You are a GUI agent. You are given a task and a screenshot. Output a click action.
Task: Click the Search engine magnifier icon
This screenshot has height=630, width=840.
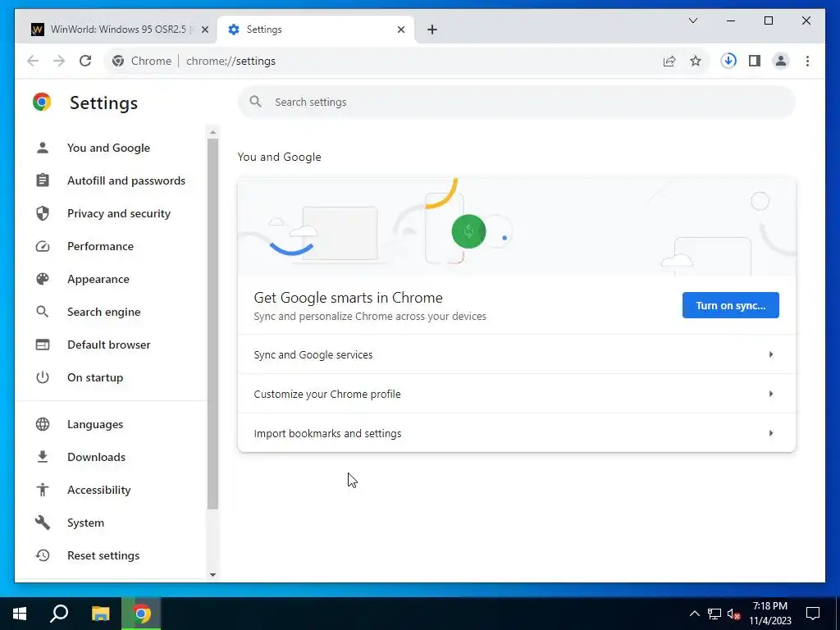click(x=43, y=312)
